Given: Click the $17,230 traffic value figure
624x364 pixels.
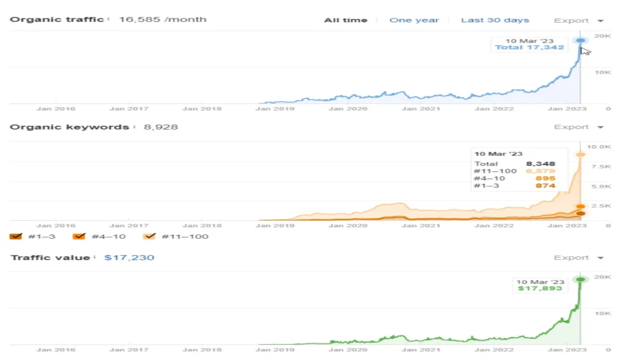Looking at the screenshot, I should 129,258.
